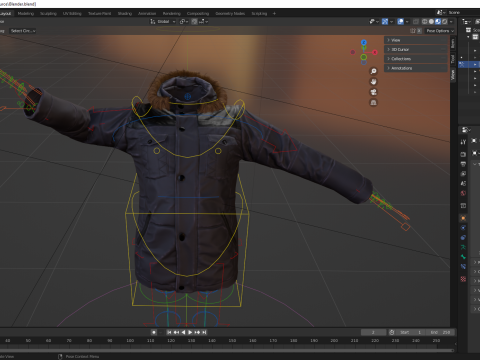Open the Object properties tab

[x=463, y=218]
